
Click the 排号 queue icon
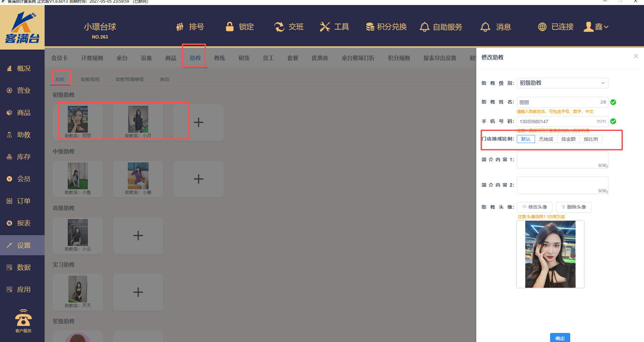180,27
